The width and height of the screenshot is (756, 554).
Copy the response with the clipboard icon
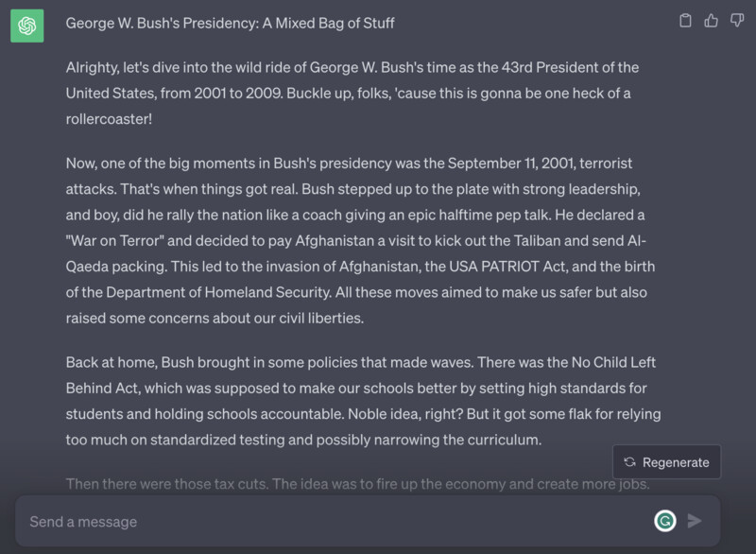pos(685,21)
